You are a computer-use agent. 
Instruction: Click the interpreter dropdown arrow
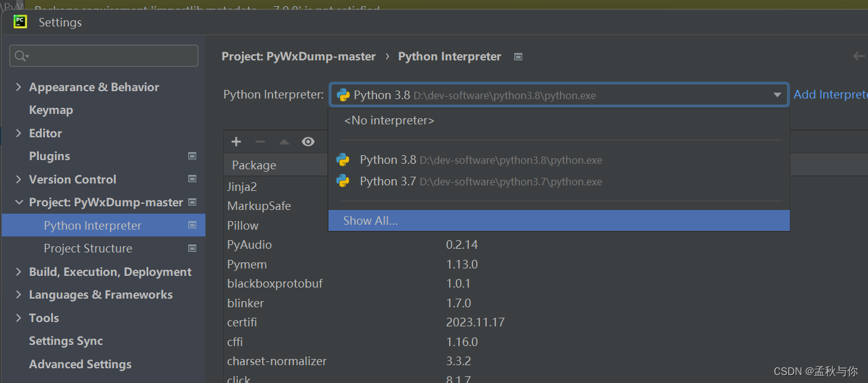coord(777,95)
